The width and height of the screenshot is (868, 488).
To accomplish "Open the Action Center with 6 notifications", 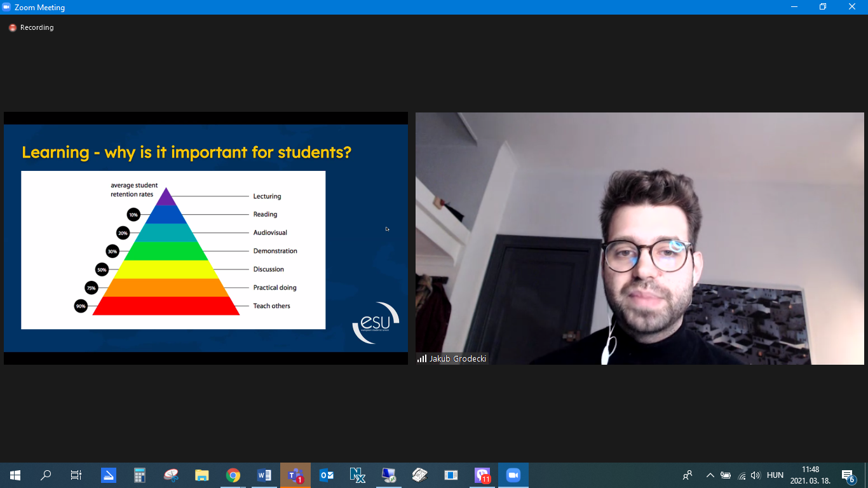I will coord(847,475).
